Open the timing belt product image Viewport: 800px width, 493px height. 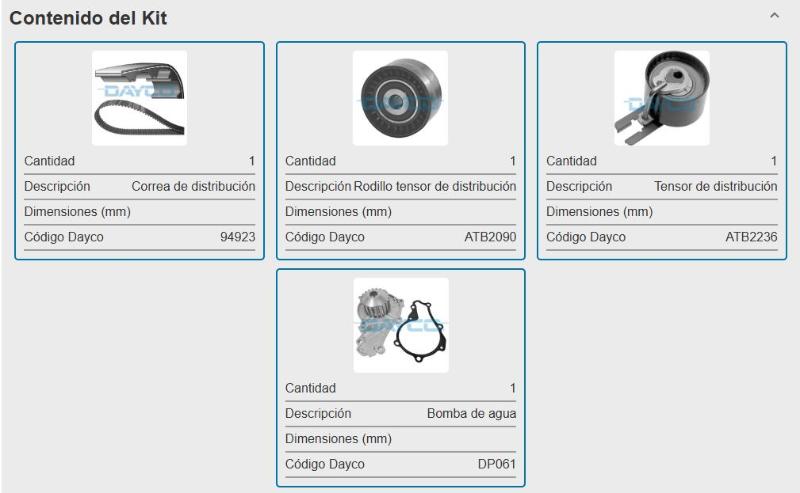[139, 98]
